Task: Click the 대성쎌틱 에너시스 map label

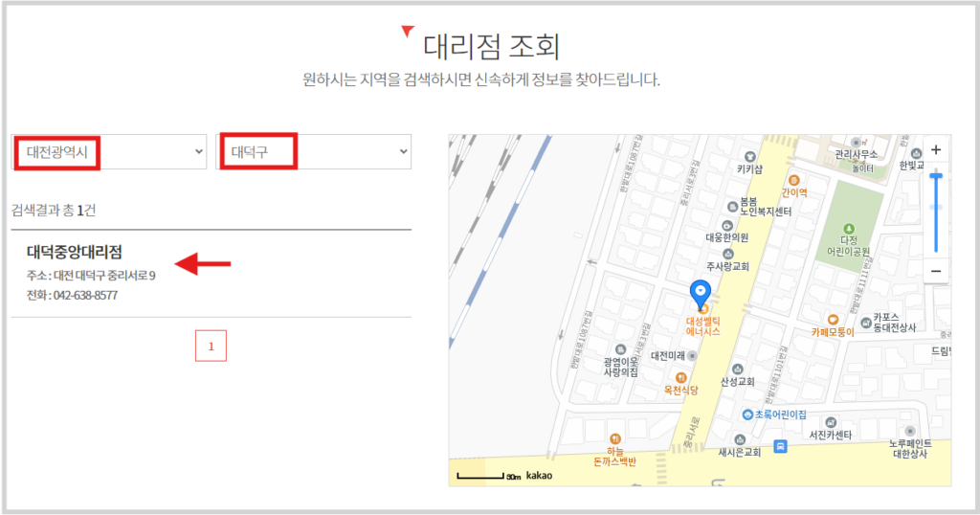Action: pos(703,326)
